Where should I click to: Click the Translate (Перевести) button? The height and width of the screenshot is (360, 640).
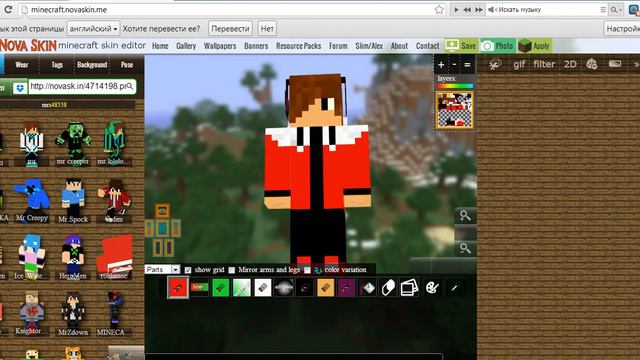tap(230, 29)
